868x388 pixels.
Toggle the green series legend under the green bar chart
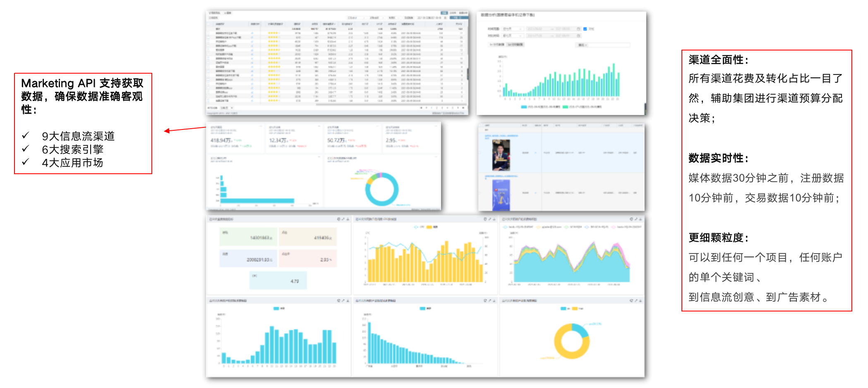coord(582,107)
